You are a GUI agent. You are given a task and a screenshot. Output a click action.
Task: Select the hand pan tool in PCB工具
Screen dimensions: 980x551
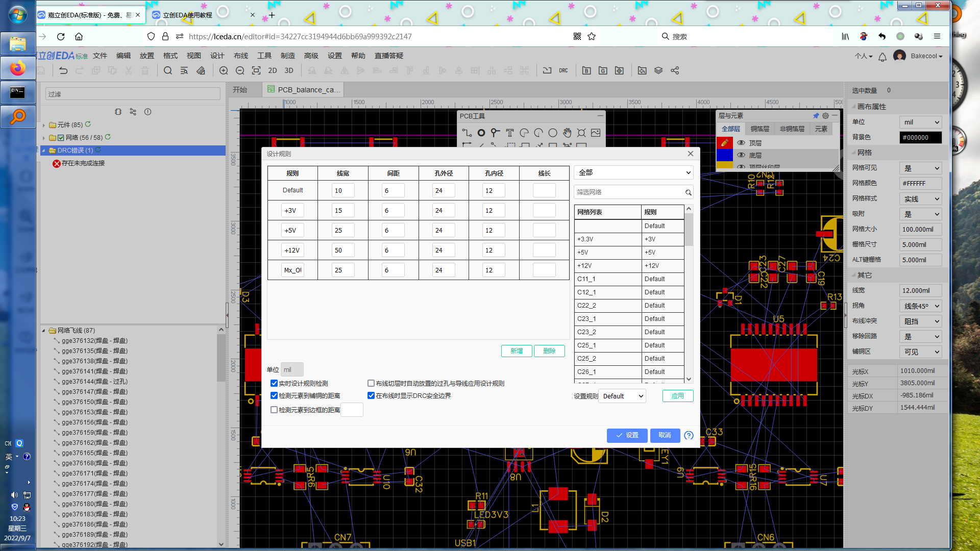click(567, 133)
